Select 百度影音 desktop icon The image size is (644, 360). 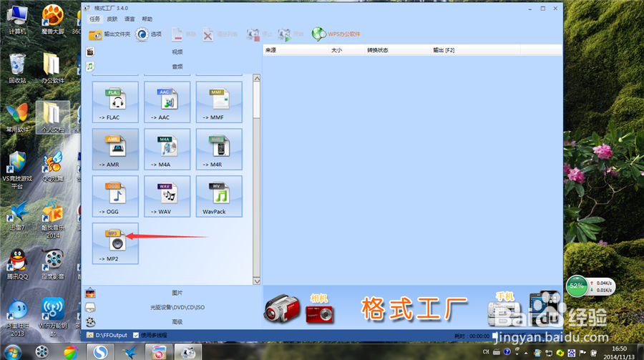coord(53,265)
